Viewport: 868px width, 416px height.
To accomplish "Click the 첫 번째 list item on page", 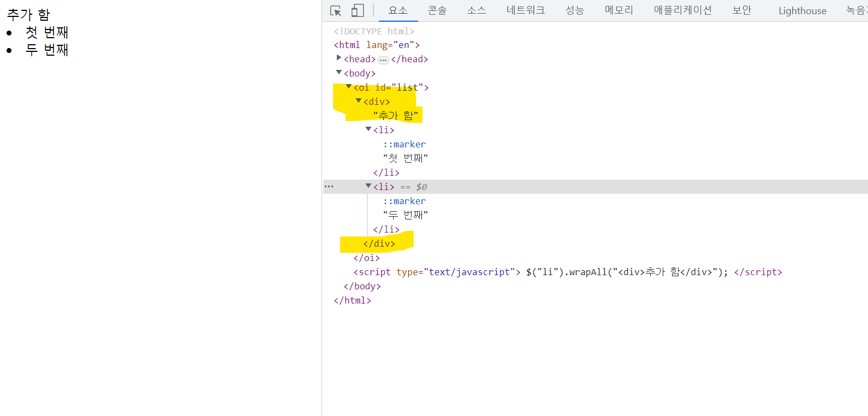I will click(x=47, y=33).
